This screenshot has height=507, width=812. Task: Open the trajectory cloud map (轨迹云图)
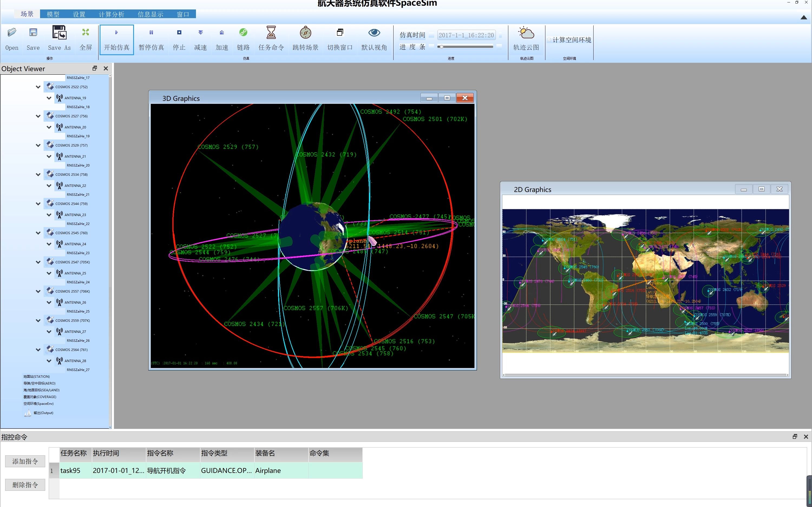tap(526, 34)
